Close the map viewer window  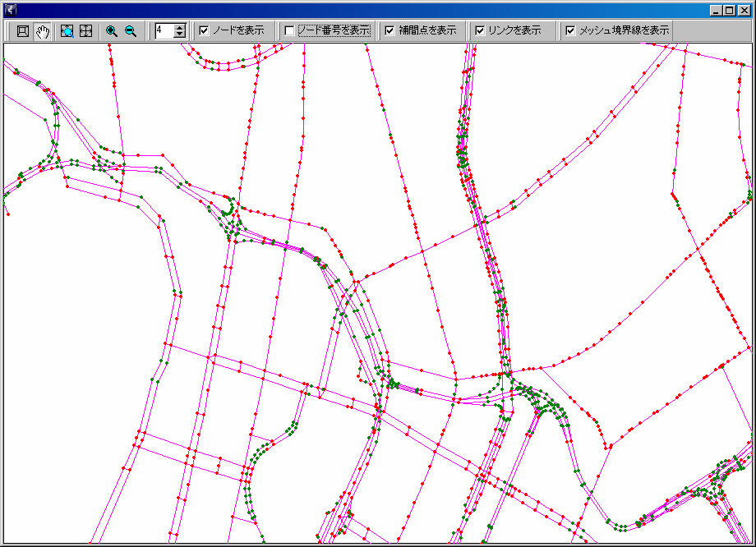tap(744, 10)
